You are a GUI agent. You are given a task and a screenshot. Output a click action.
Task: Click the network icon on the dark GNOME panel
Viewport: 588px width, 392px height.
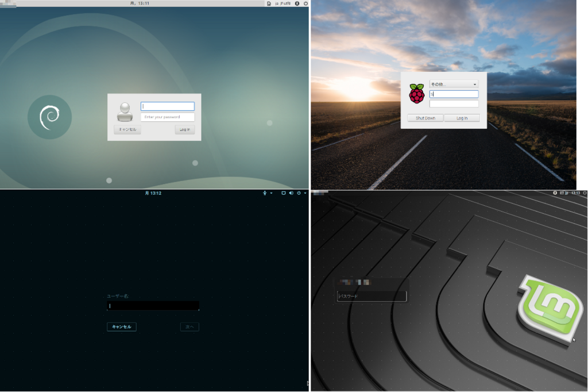[284, 193]
